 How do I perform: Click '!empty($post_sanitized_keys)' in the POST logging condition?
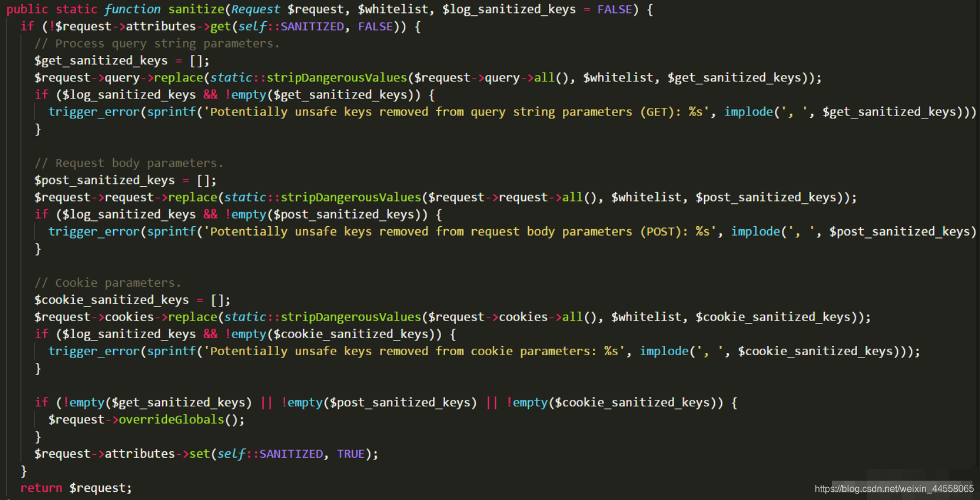(x=326, y=214)
